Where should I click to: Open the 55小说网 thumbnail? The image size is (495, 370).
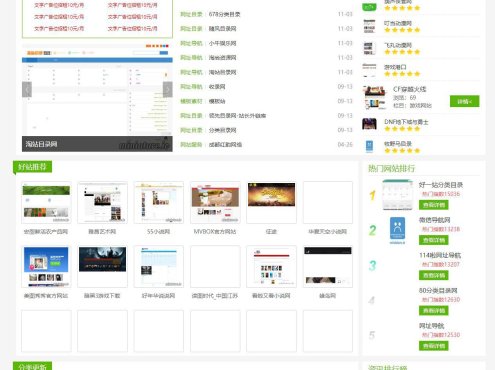pyautogui.click(x=159, y=203)
